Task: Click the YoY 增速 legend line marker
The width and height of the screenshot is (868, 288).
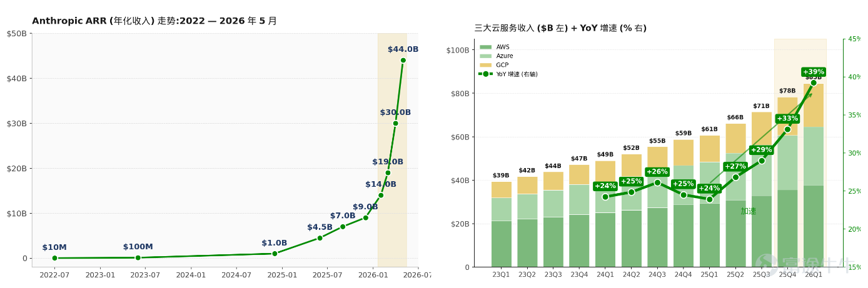Action: click(485, 74)
